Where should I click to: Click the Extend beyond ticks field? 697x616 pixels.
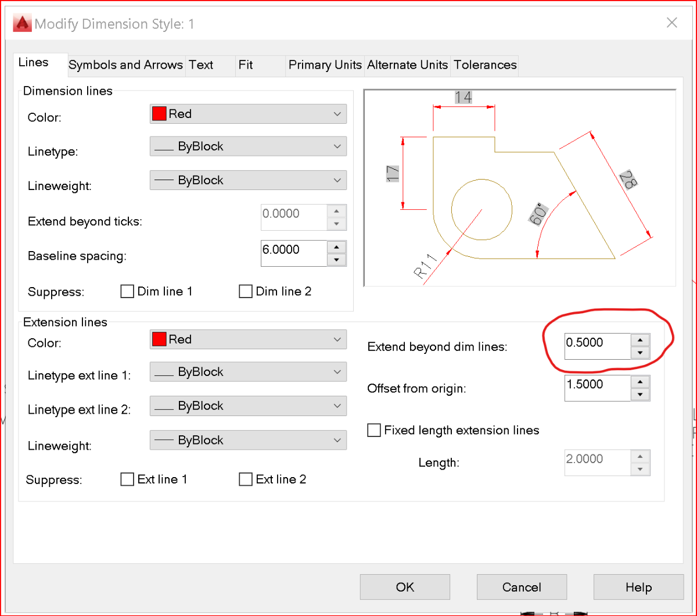(x=294, y=217)
